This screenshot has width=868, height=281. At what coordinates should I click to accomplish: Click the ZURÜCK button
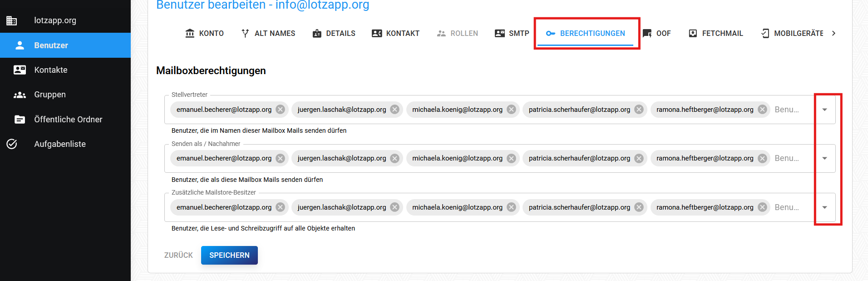178,255
